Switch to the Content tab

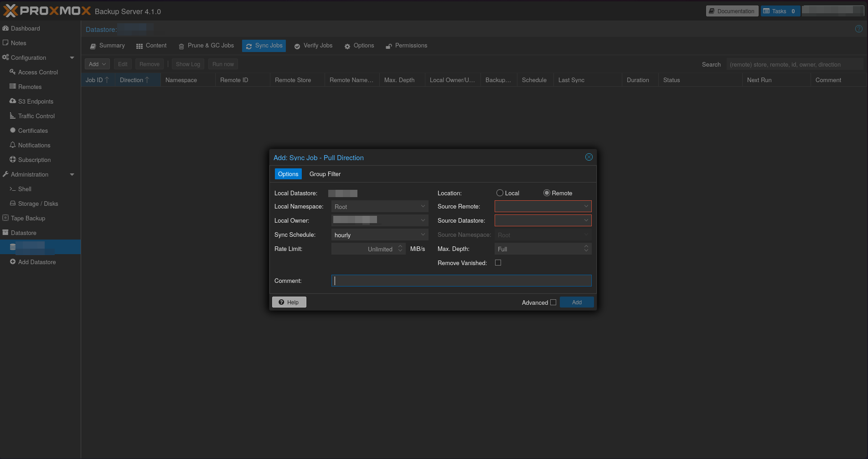tap(151, 46)
